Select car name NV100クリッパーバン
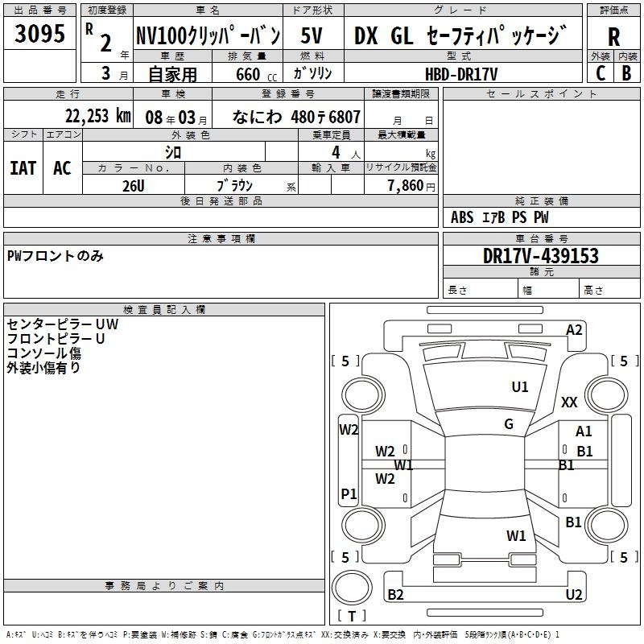 (208, 35)
